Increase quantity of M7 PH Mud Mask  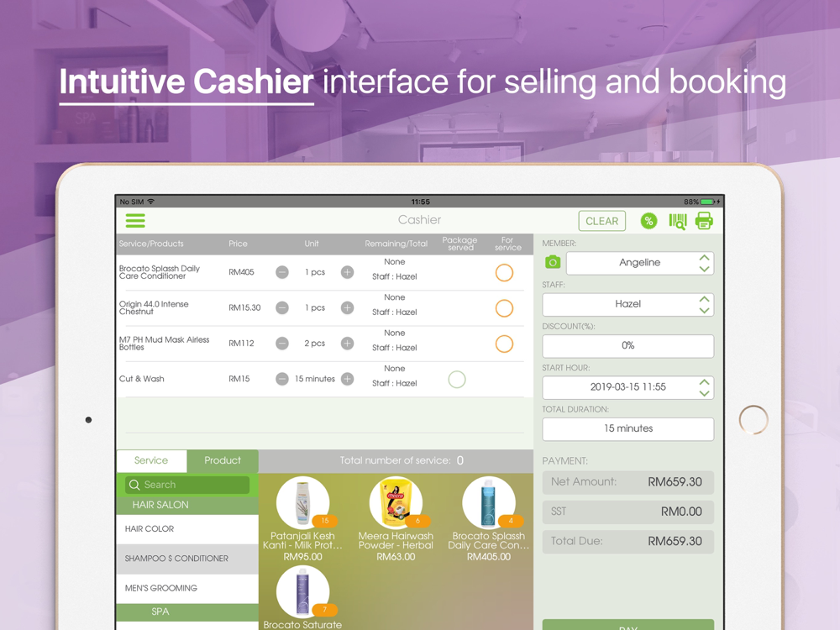point(347,344)
